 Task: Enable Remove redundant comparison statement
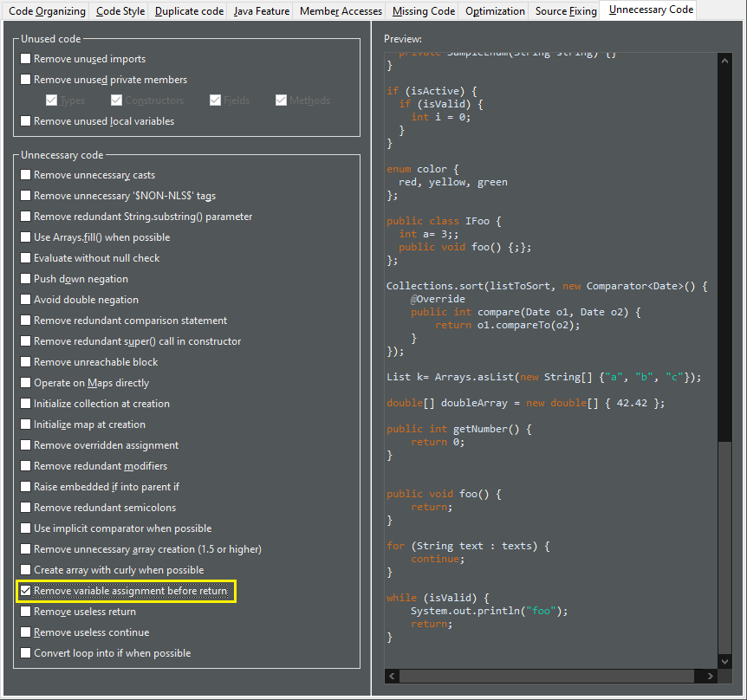tap(26, 321)
